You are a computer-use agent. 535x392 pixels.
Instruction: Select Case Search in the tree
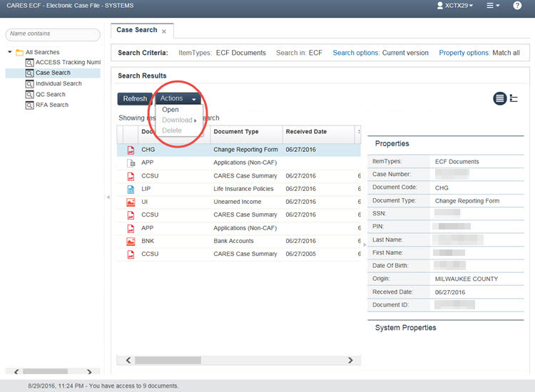(x=53, y=73)
